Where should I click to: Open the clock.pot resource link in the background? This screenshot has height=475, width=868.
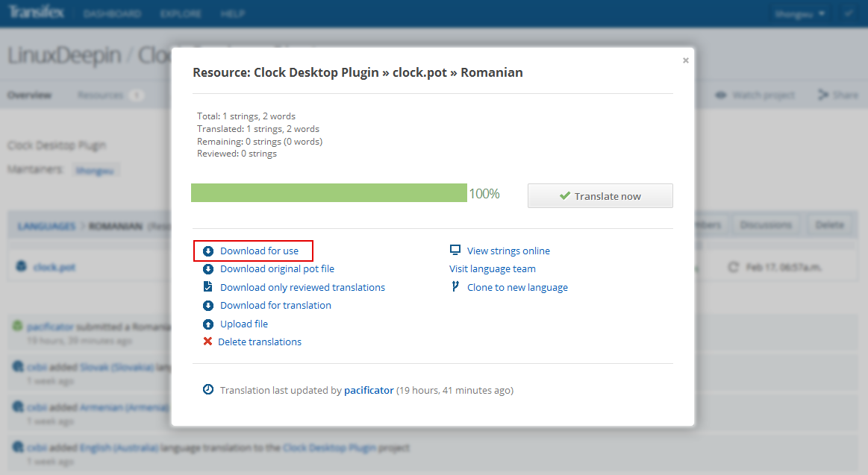(x=54, y=267)
